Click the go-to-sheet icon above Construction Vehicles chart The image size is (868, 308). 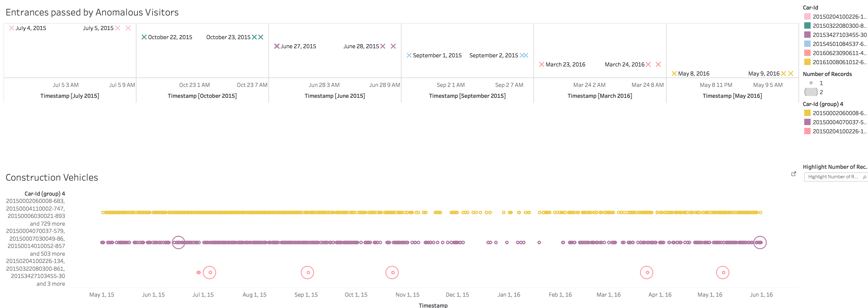coord(794,174)
